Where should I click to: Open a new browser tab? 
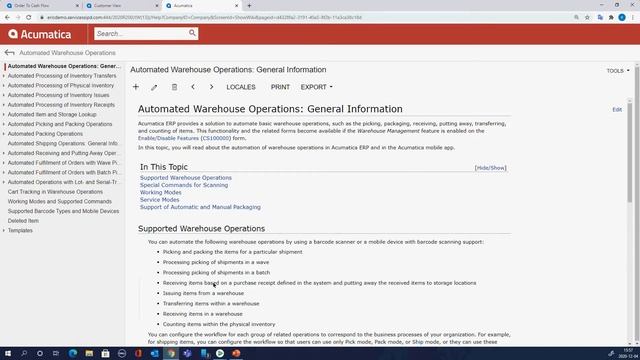249,6
